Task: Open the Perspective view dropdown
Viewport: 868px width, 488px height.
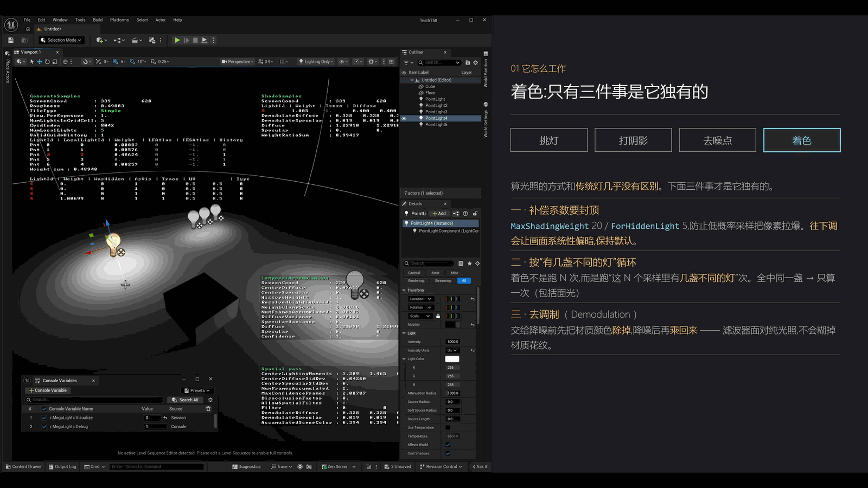Action: click(238, 62)
